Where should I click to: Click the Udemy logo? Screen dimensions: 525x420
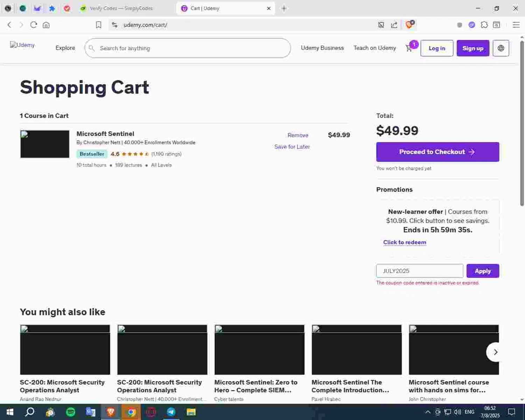(x=22, y=45)
